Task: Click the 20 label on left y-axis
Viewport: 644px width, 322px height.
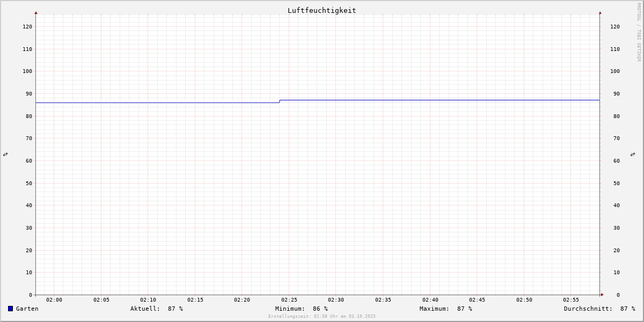Action: coord(29,251)
